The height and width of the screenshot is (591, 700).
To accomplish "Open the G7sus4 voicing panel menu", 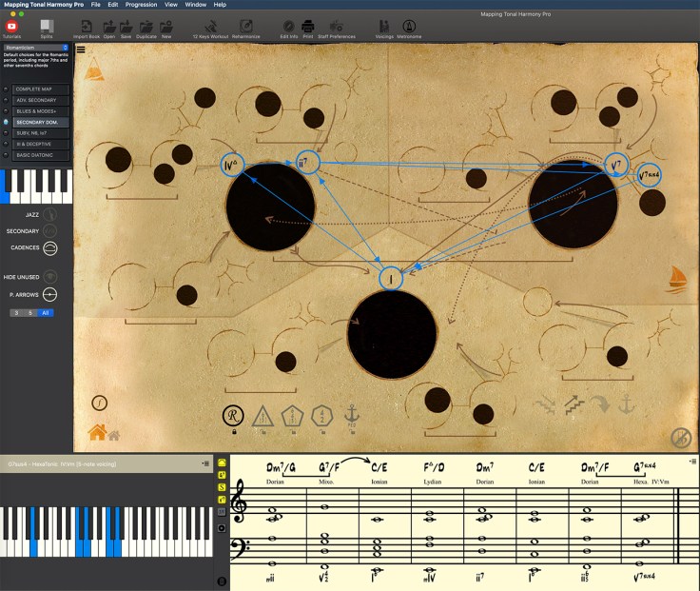I will click(205, 463).
